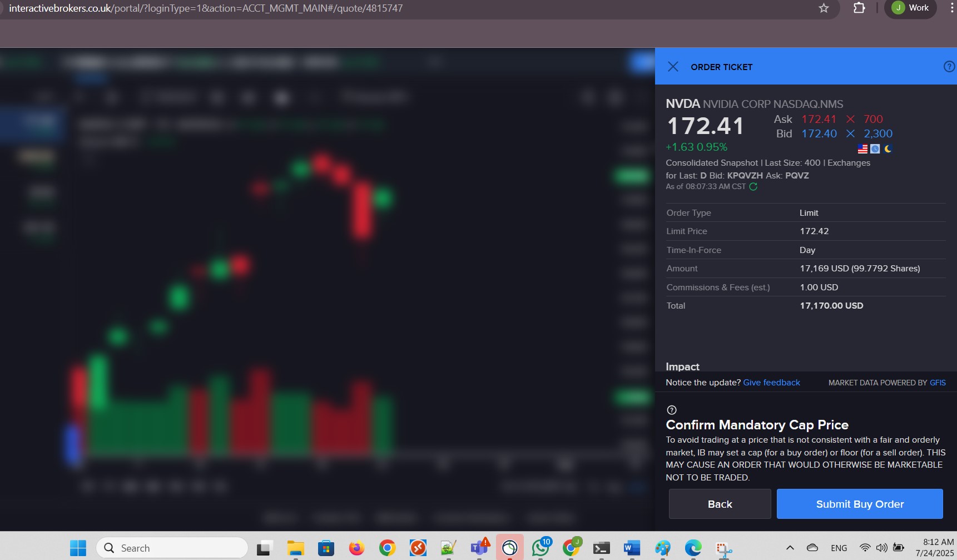957x560 pixels.
Task: Click the blue clock delayed-data icon
Action: click(x=875, y=149)
